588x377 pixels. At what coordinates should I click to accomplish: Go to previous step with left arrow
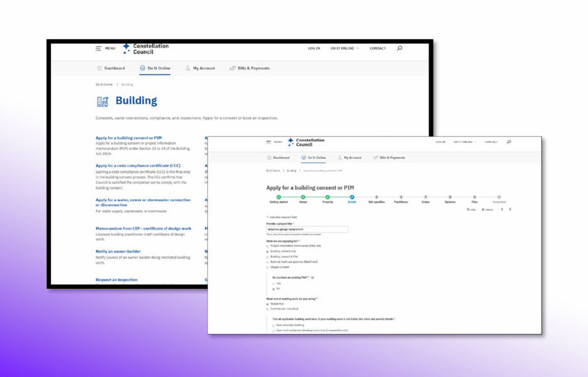502,209
